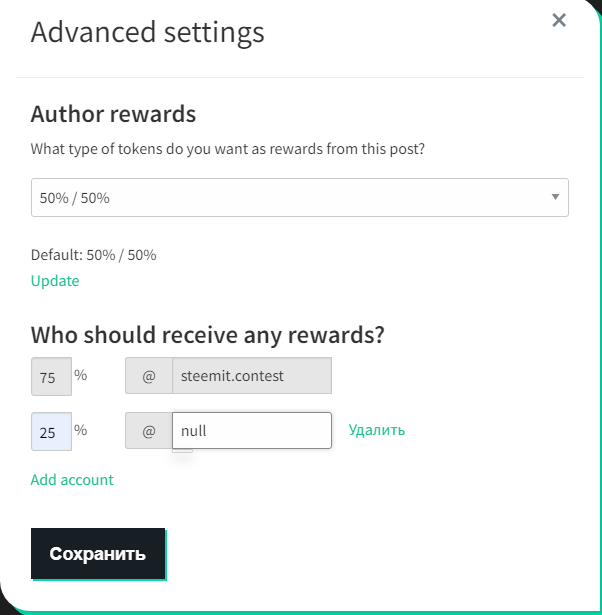Click the Update link
Image resolution: width=602 pixels, height=615 pixels.
(x=55, y=281)
